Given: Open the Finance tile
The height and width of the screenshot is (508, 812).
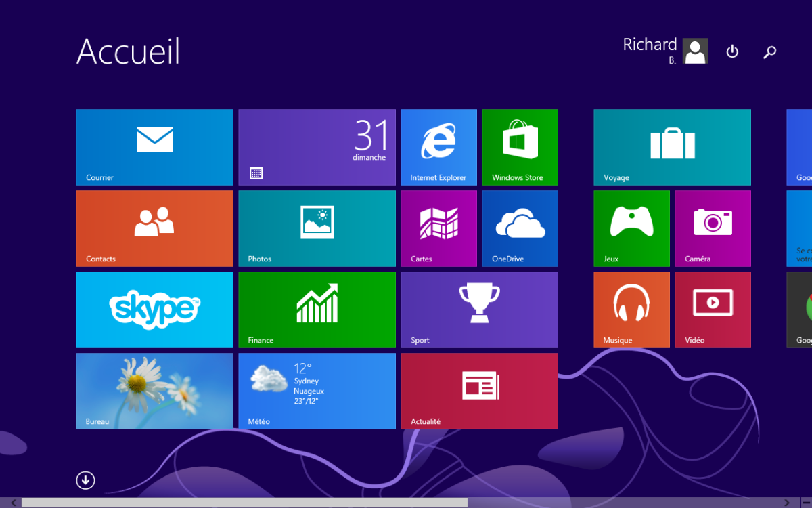Looking at the screenshot, I should point(317,310).
